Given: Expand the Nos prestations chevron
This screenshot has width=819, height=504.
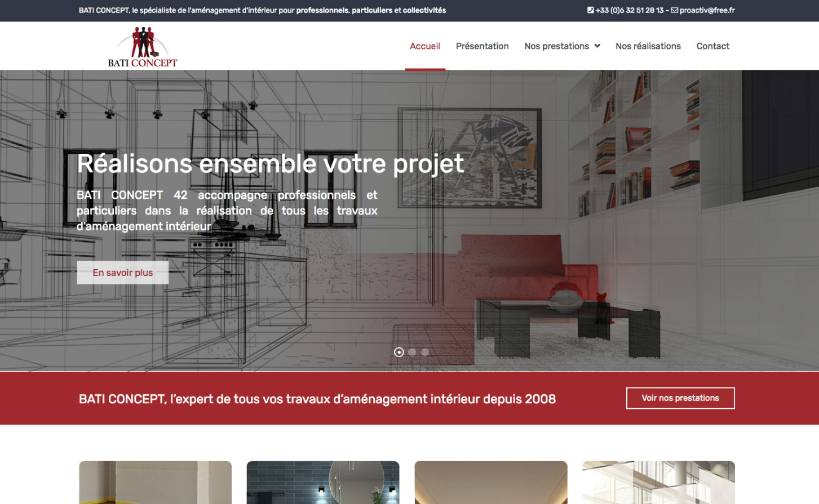Looking at the screenshot, I should click(x=597, y=46).
